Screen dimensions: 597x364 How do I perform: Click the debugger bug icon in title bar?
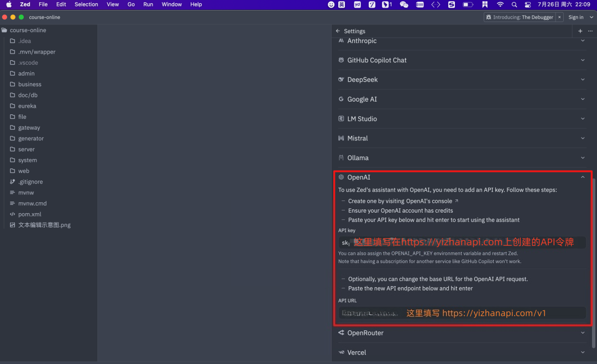tap(489, 17)
